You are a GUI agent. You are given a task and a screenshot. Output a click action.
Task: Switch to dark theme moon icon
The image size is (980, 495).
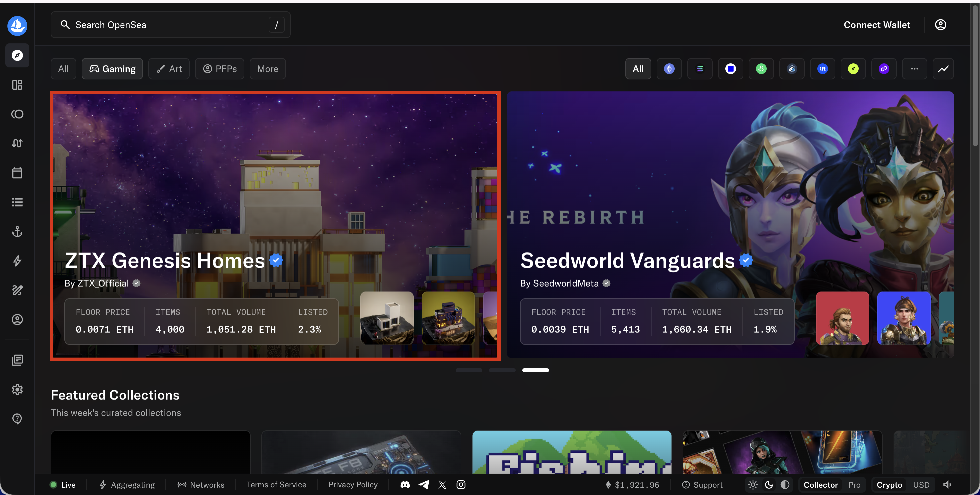pos(769,484)
